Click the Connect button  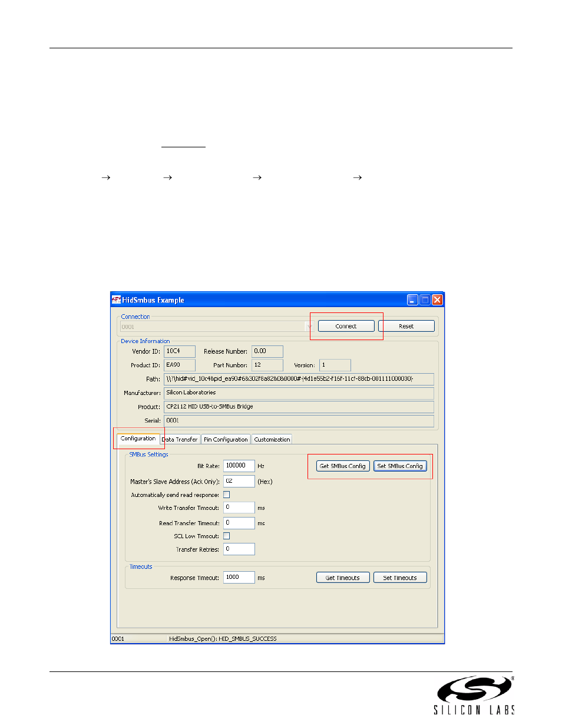346,326
